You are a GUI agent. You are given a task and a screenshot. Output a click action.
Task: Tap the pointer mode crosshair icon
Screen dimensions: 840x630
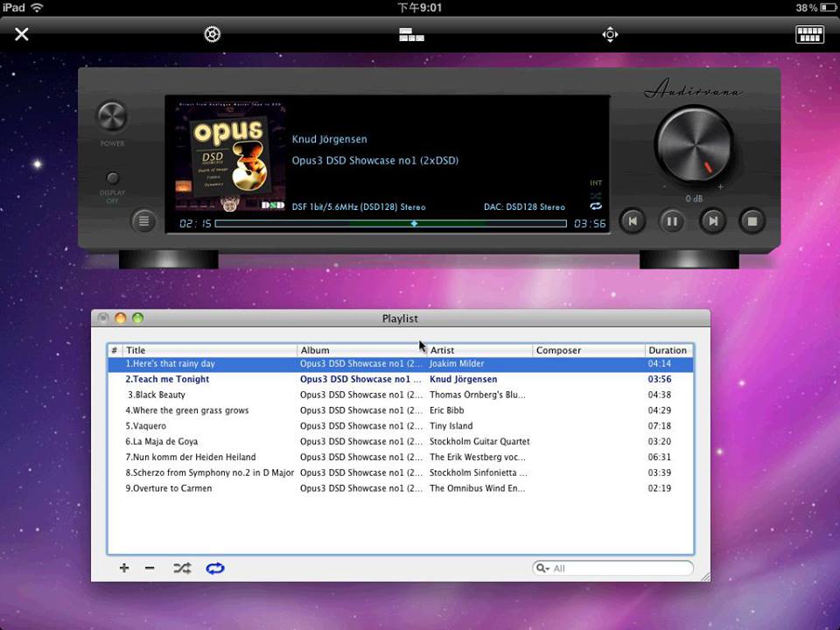tap(610, 35)
